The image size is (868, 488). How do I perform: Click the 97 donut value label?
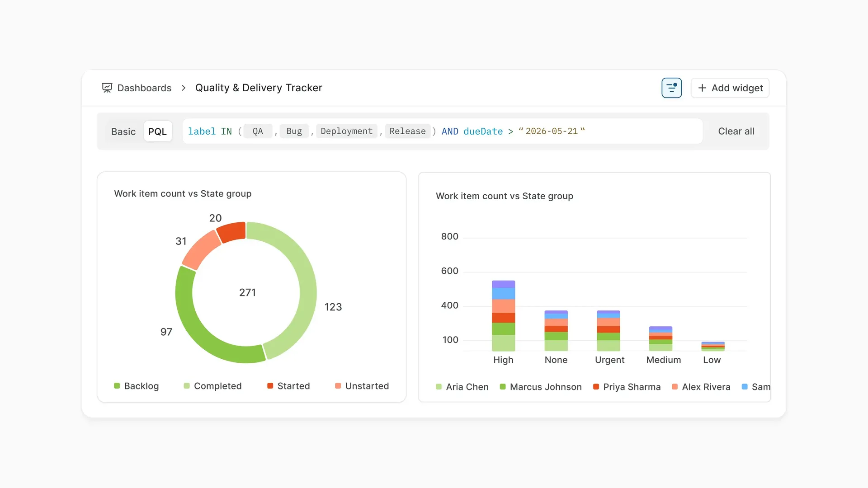click(166, 332)
